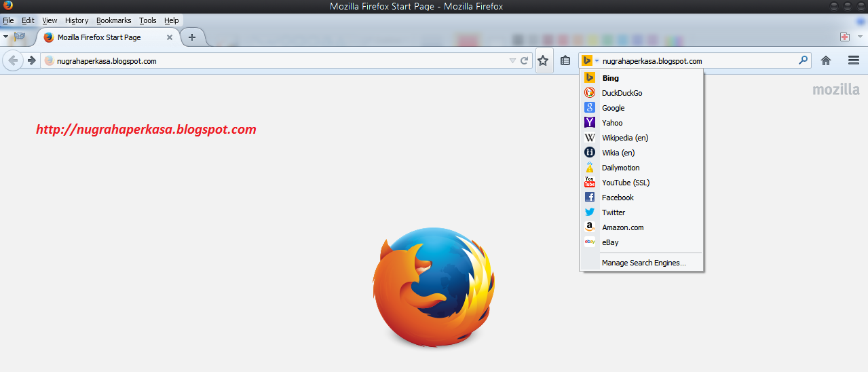868x372 pixels.
Task: Show bookmarks list icon
Action: [x=565, y=60]
